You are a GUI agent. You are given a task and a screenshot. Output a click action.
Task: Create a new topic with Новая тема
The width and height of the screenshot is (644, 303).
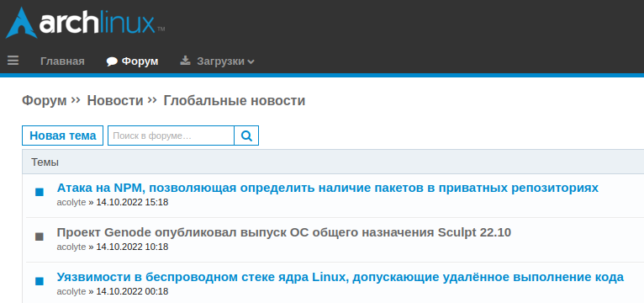coord(62,136)
